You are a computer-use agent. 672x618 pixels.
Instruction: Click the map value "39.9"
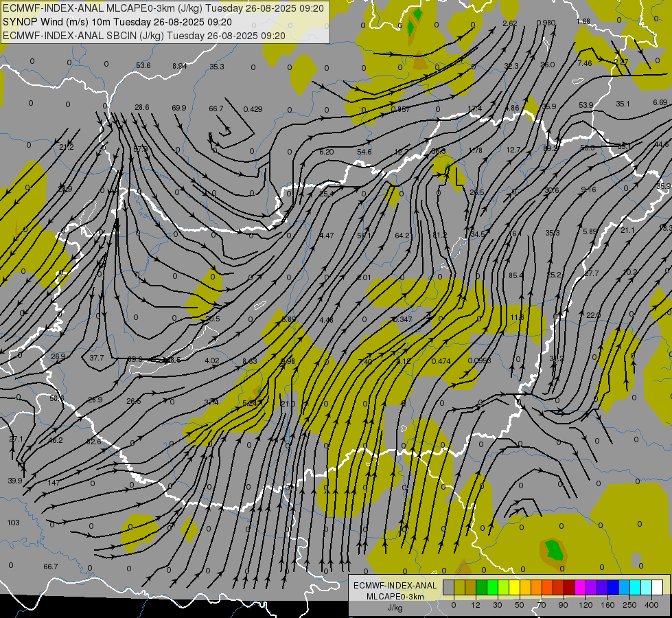pyautogui.click(x=15, y=481)
